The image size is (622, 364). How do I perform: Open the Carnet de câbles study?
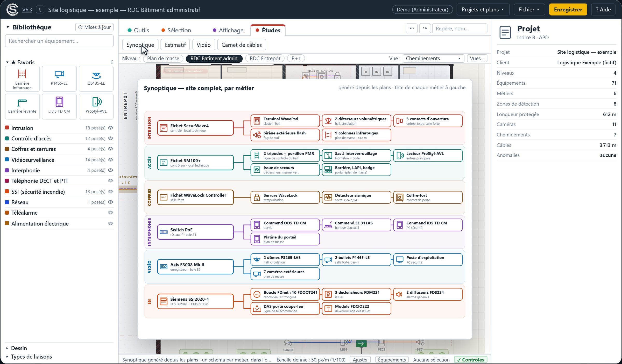[242, 45]
